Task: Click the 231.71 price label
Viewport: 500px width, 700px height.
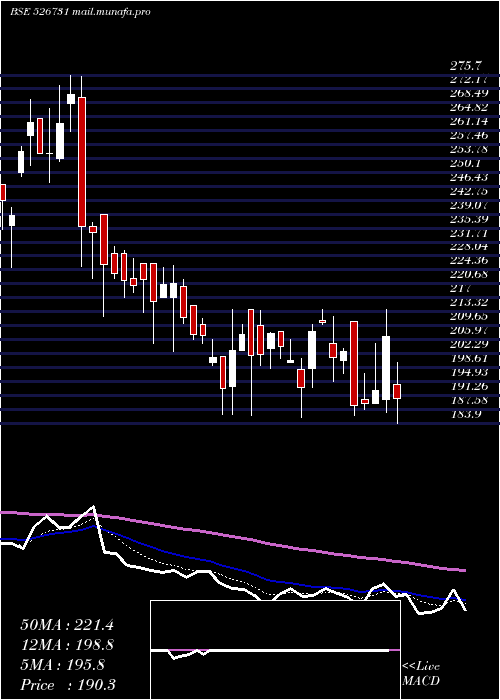Action: [x=469, y=233]
